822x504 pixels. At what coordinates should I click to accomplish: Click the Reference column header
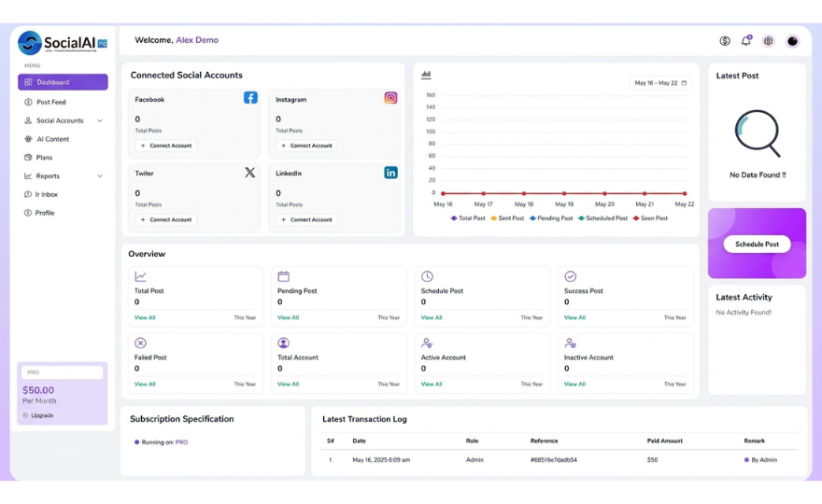[545, 441]
